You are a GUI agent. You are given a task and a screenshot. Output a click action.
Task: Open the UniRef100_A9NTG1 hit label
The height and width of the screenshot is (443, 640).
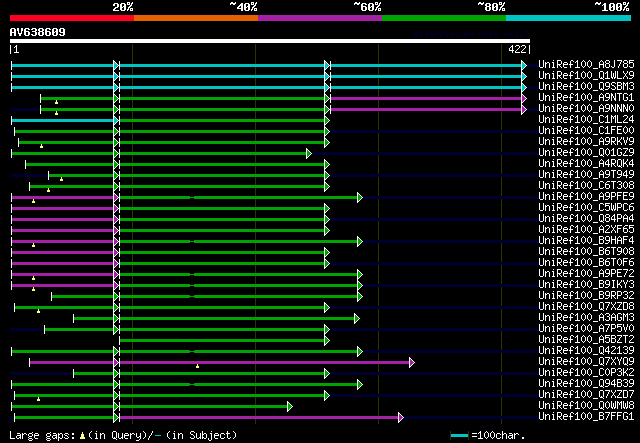pyautogui.click(x=586, y=98)
